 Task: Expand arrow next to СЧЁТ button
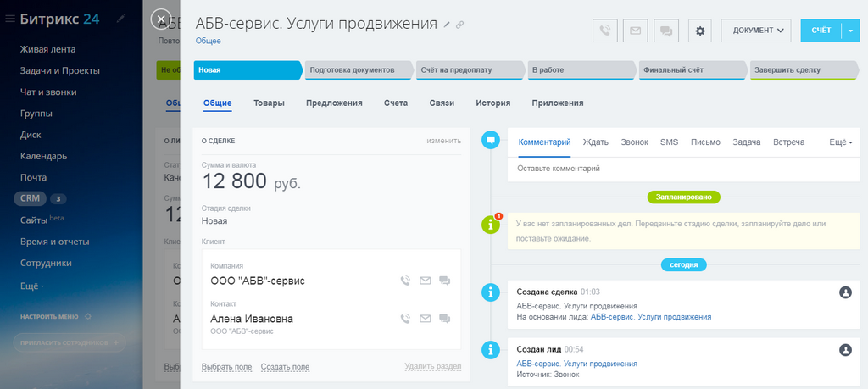click(851, 31)
